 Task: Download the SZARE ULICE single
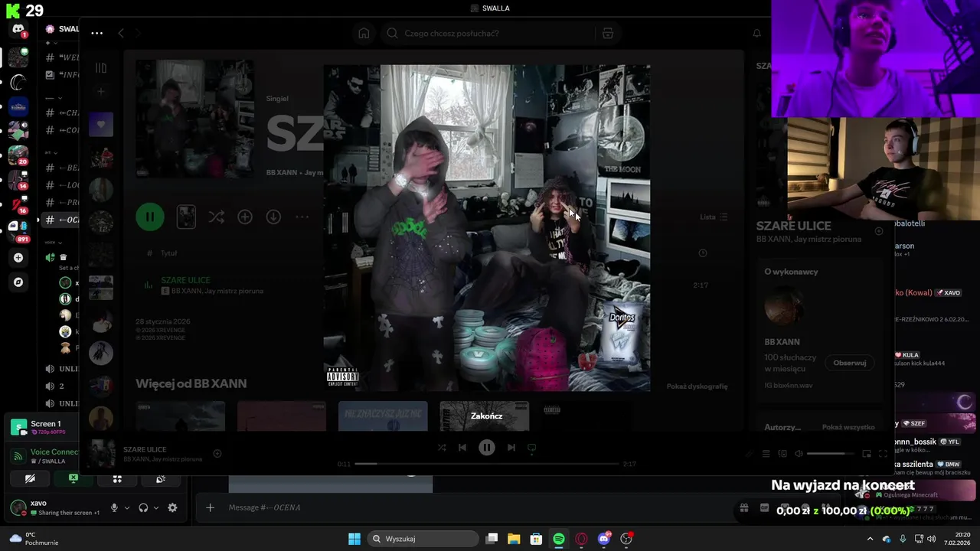[x=273, y=217]
